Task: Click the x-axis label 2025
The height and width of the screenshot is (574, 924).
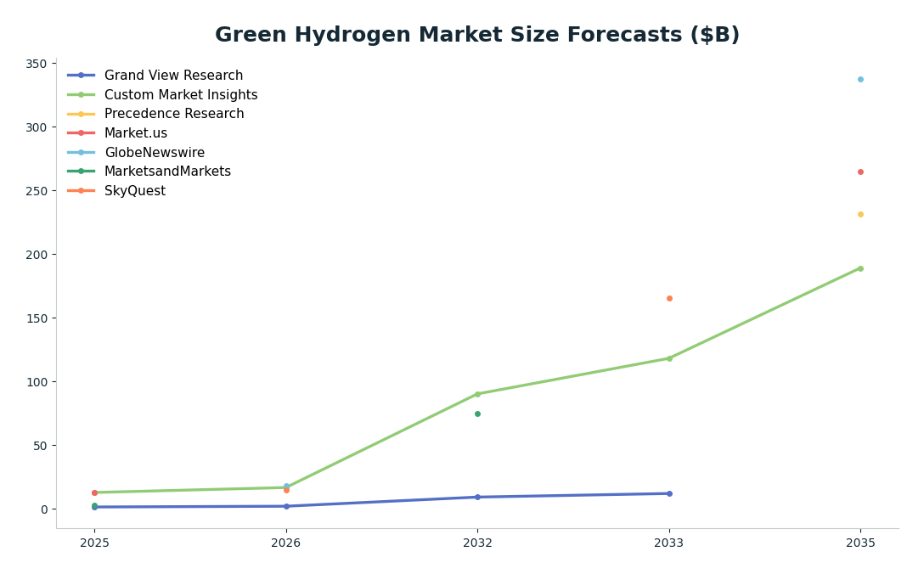Action: point(94,543)
